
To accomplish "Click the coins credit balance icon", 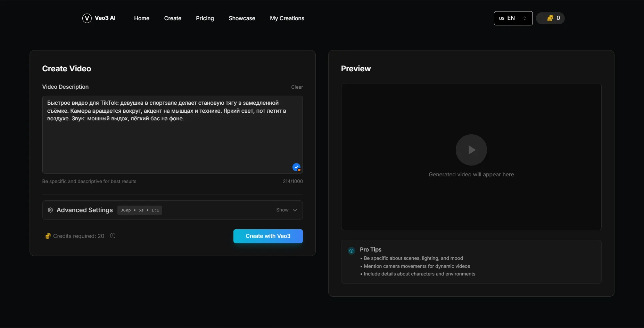I will [x=550, y=18].
